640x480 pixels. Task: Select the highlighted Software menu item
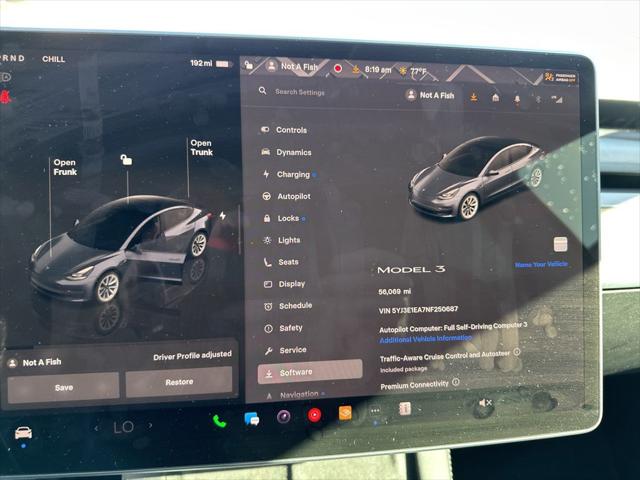(x=310, y=372)
